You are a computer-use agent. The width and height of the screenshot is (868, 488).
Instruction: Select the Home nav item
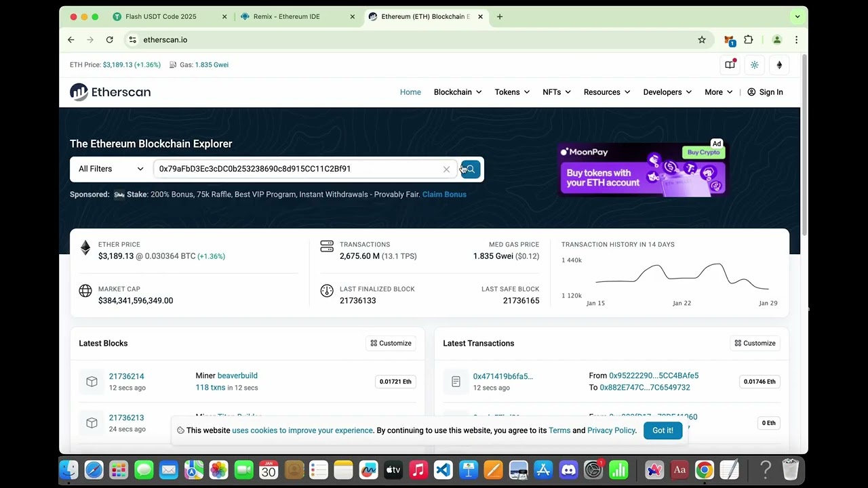(410, 92)
